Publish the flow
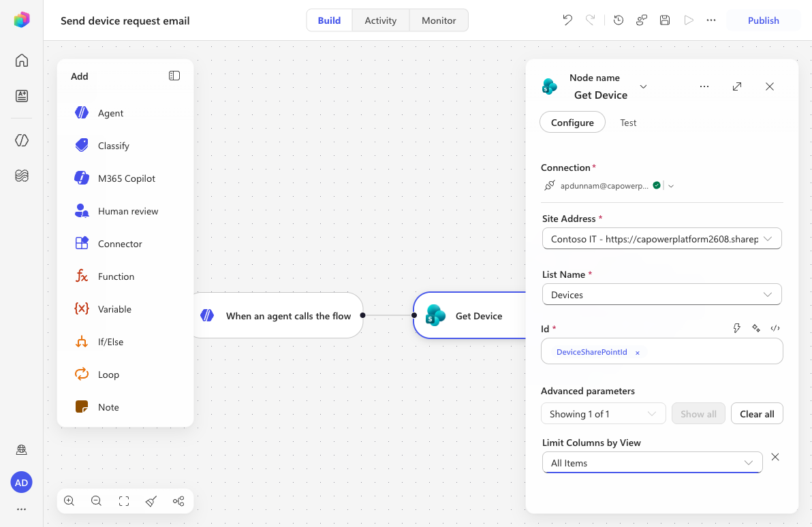The image size is (812, 527). (764, 20)
